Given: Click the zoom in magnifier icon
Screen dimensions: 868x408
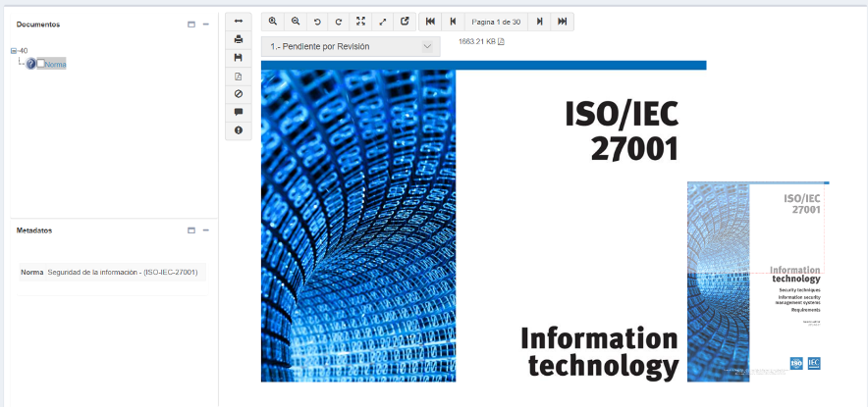Looking at the screenshot, I should [273, 22].
